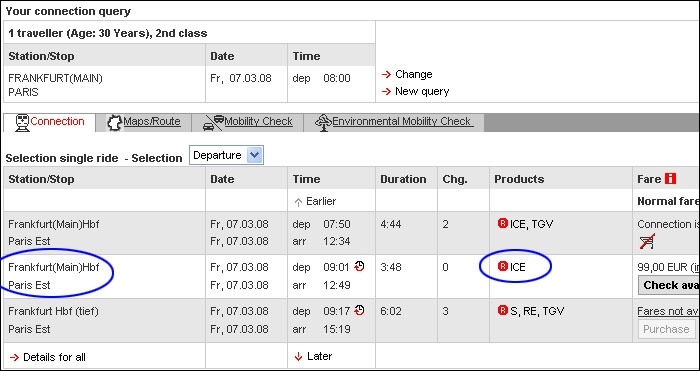700x371 pixels.
Task: Click the train icon on the Connection tab
Action: pyautogui.click(x=22, y=122)
